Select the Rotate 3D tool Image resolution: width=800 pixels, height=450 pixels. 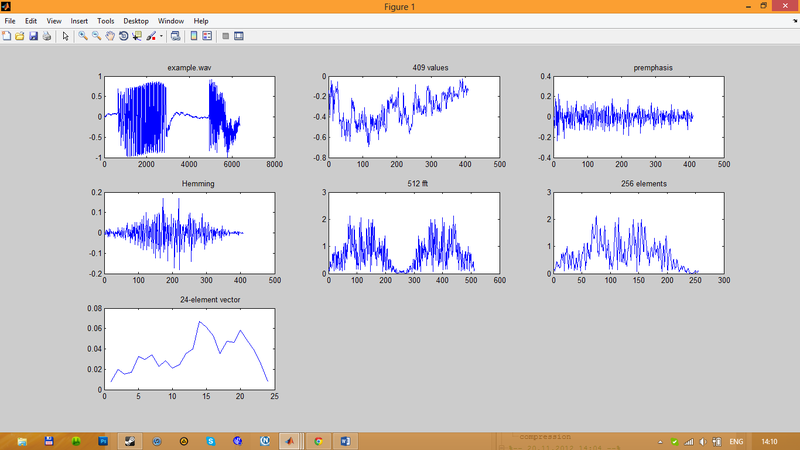pyautogui.click(x=123, y=36)
